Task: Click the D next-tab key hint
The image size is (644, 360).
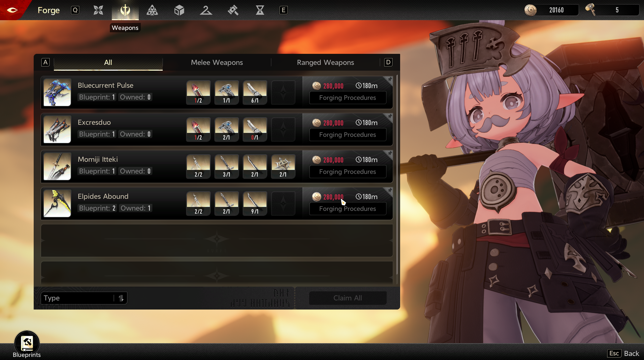Action: pyautogui.click(x=388, y=62)
